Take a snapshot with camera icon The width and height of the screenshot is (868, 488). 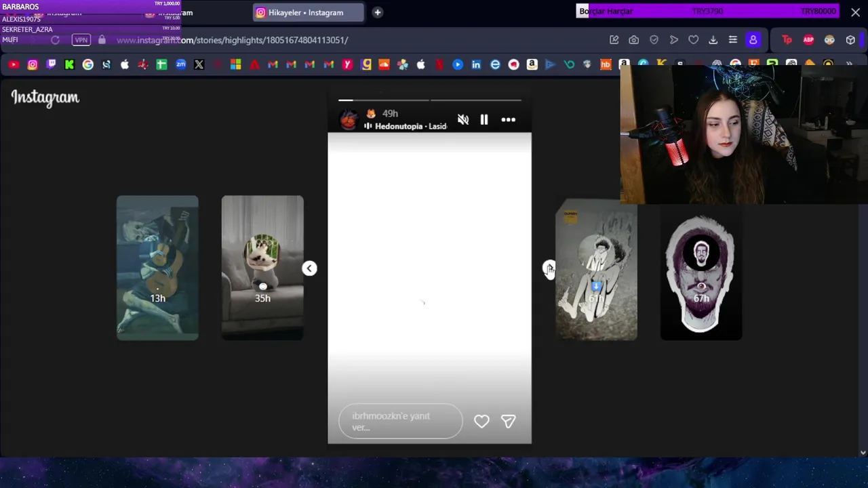(634, 40)
